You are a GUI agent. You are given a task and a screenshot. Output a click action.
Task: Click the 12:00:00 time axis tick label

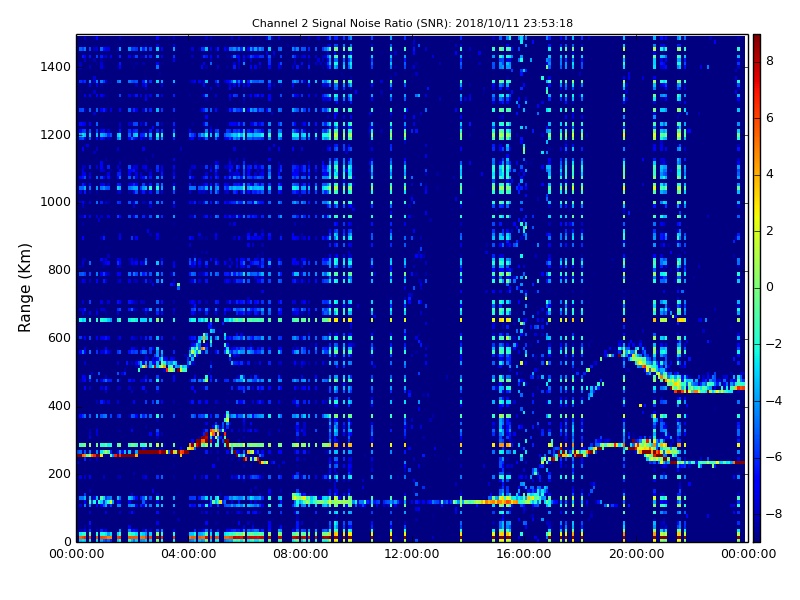click(x=413, y=553)
